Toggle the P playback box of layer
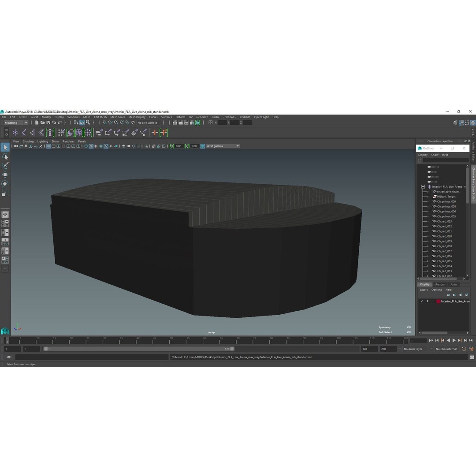The height and width of the screenshot is (476, 476). [x=427, y=301]
